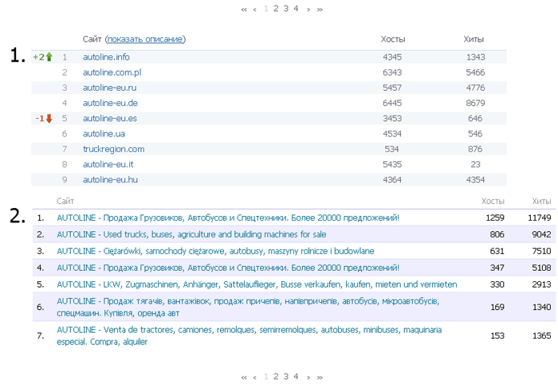Click previous page arrow in bottom pagination
558x392 pixels.
pyautogui.click(x=254, y=377)
